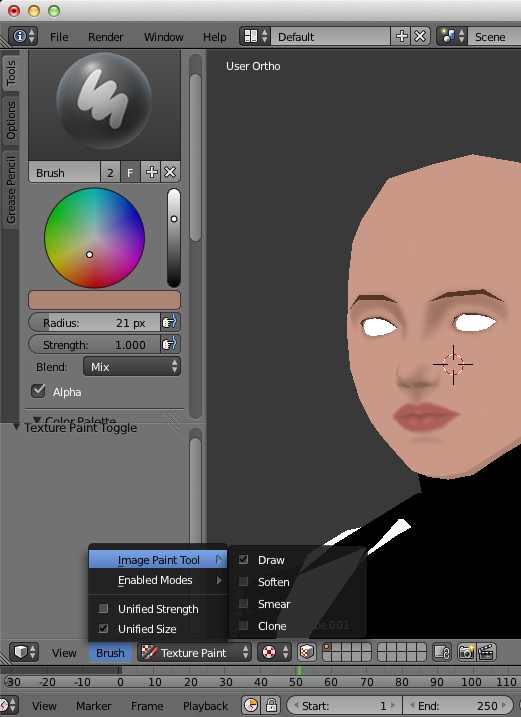Screen dimensions: 521x717
Task: Uncheck the Alpha checkbox
Action: pyautogui.click(x=38, y=391)
